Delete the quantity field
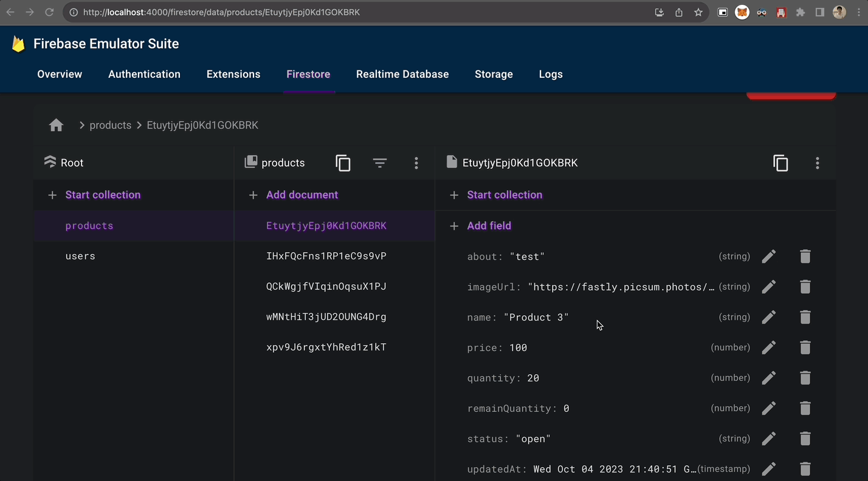Image resolution: width=868 pixels, height=481 pixels. (x=805, y=378)
